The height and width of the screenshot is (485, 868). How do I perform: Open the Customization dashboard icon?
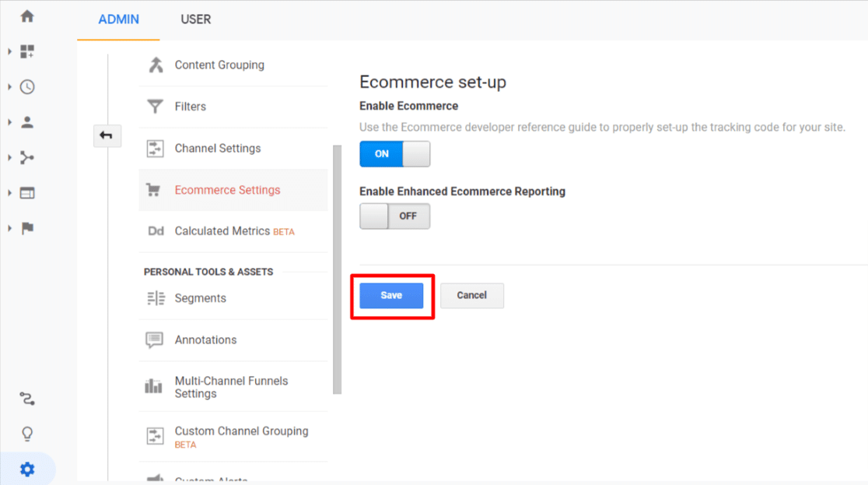(x=27, y=51)
